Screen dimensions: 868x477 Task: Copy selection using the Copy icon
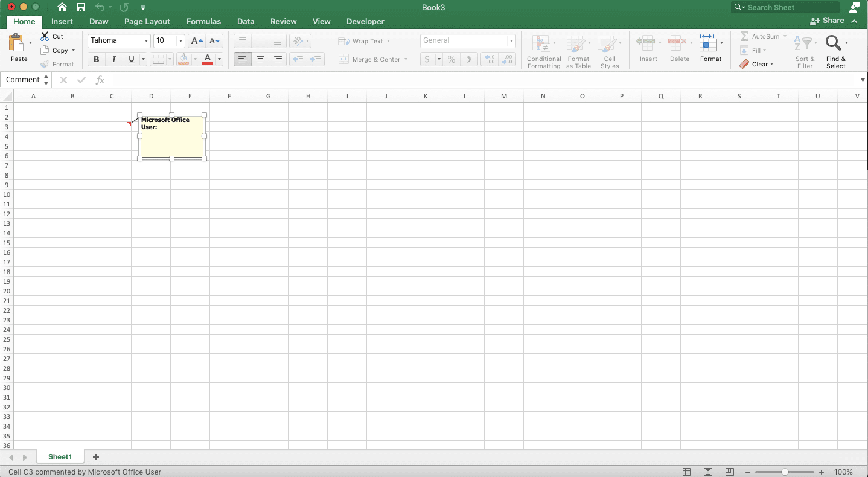[x=45, y=50]
